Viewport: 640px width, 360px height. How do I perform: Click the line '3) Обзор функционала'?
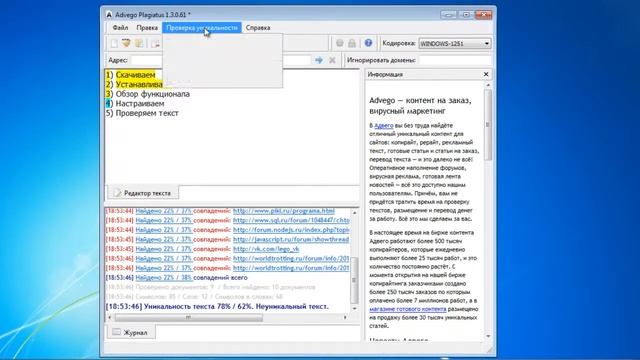[148, 94]
